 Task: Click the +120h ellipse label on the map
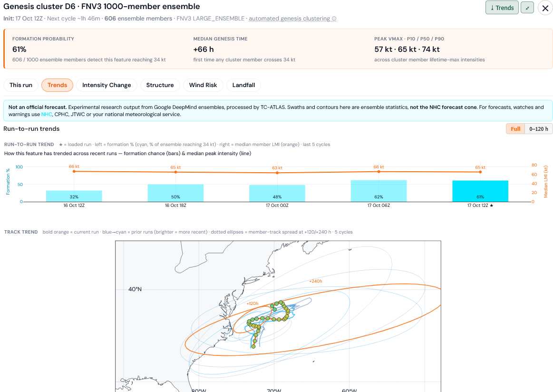pos(252,304)
